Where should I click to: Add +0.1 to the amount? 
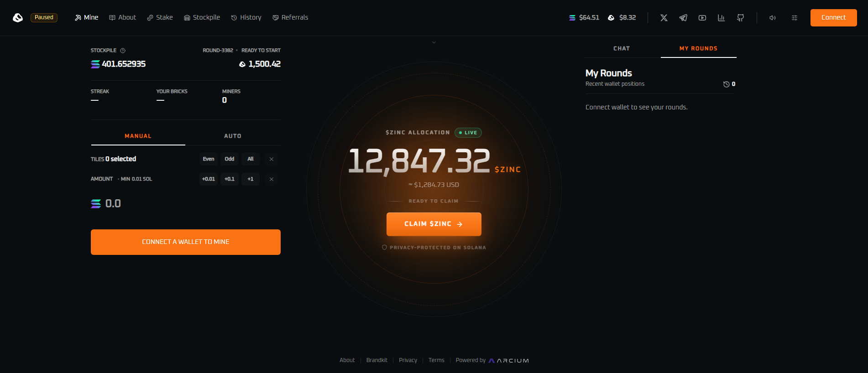pos(230,179)
